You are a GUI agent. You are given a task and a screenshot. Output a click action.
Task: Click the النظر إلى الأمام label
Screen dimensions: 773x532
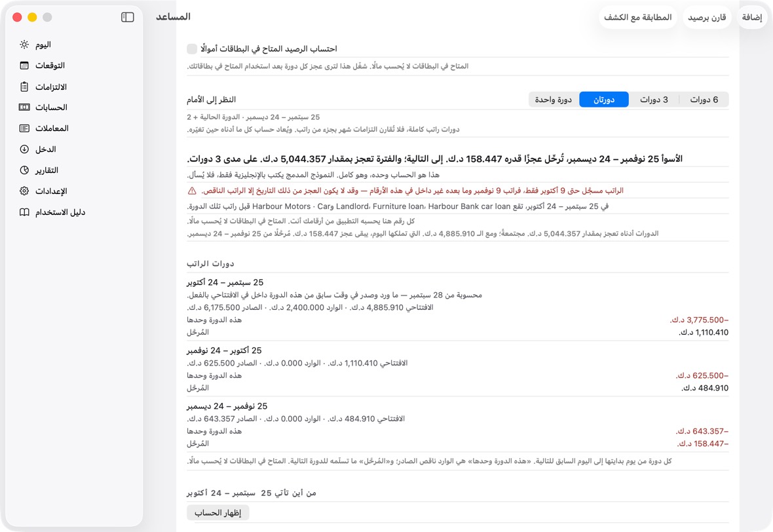point(211,100)
